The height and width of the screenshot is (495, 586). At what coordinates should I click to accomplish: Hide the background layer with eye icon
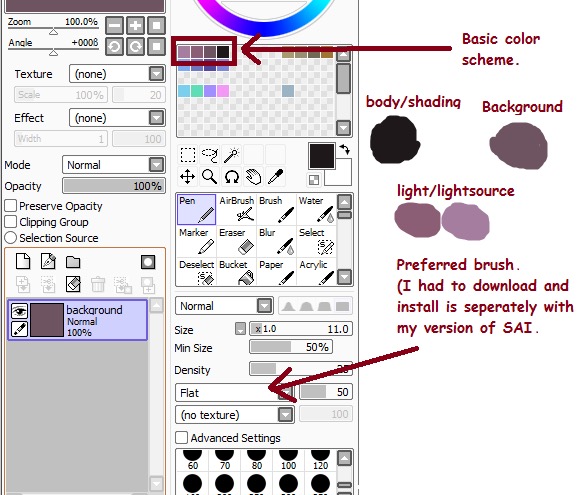[19, 311]
